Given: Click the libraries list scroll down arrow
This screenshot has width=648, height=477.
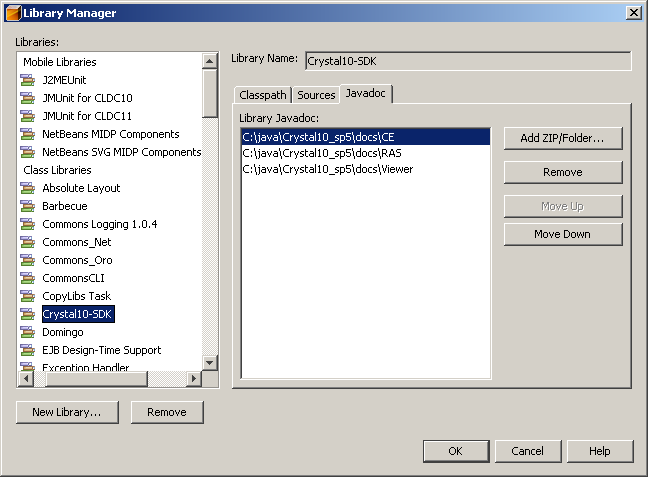Looking at the screenshot, I should [x=210, y=363].
